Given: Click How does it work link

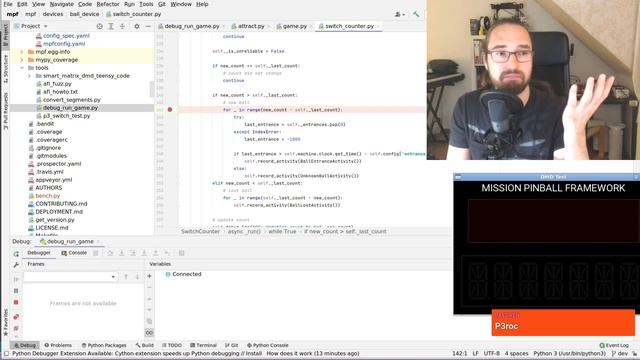Looking at the screenshot, I should (290, 353).
